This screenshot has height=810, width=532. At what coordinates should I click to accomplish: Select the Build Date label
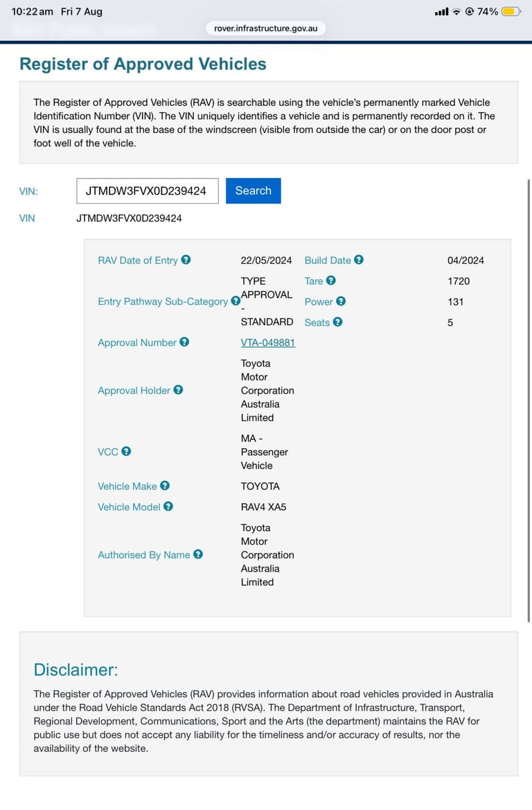(x=328, y=261)
